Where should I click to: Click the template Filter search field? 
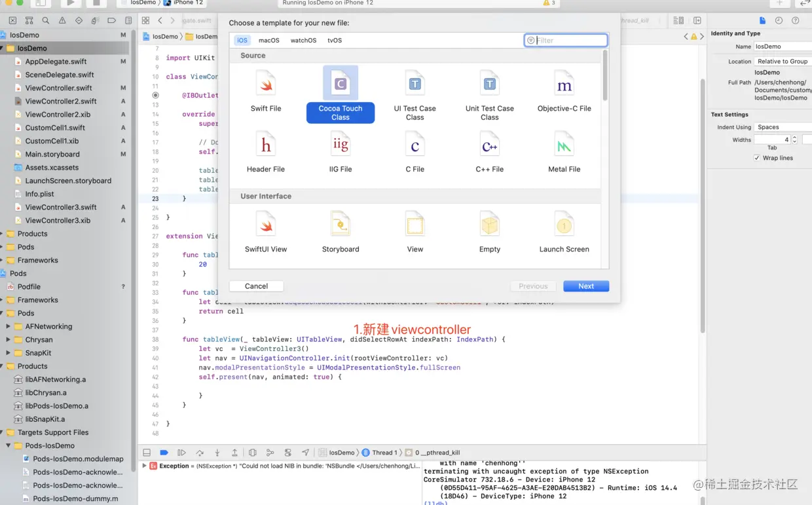pyautogui.click(x=566, y=40)
